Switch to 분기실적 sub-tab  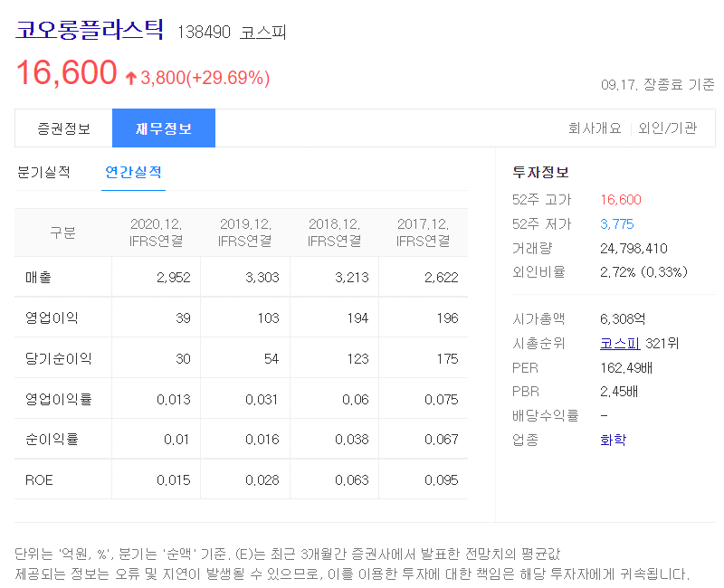pyautogui.click(x=43, y=172)
